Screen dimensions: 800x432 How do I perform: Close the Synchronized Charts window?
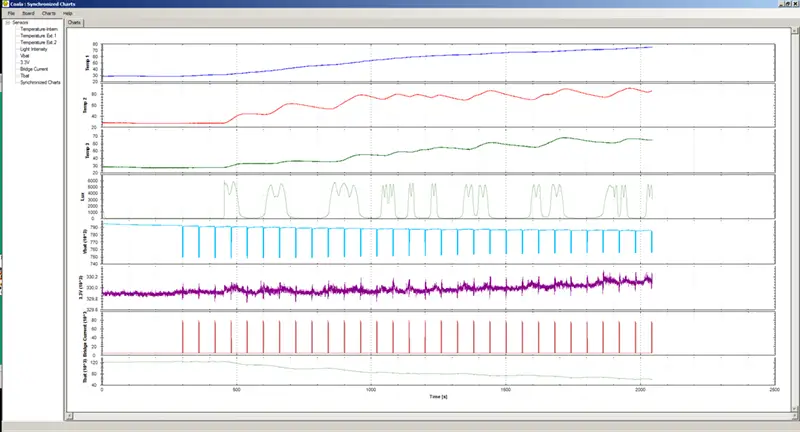point(795,4)
